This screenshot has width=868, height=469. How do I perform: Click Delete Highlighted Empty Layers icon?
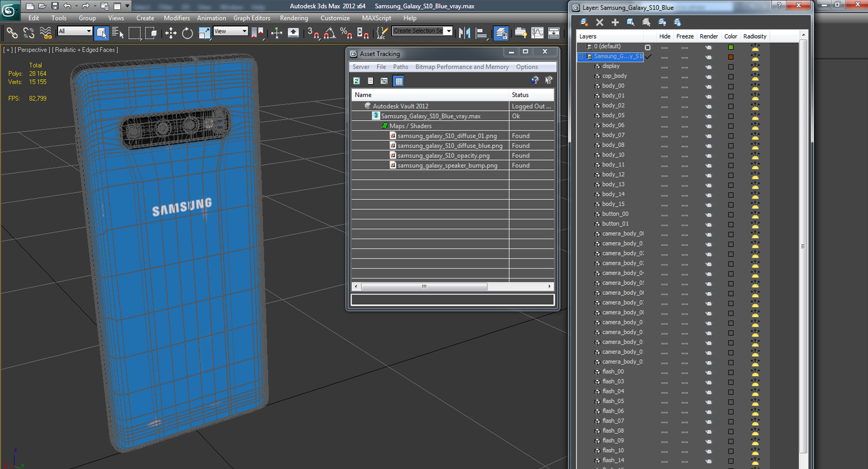coord(599,22)
